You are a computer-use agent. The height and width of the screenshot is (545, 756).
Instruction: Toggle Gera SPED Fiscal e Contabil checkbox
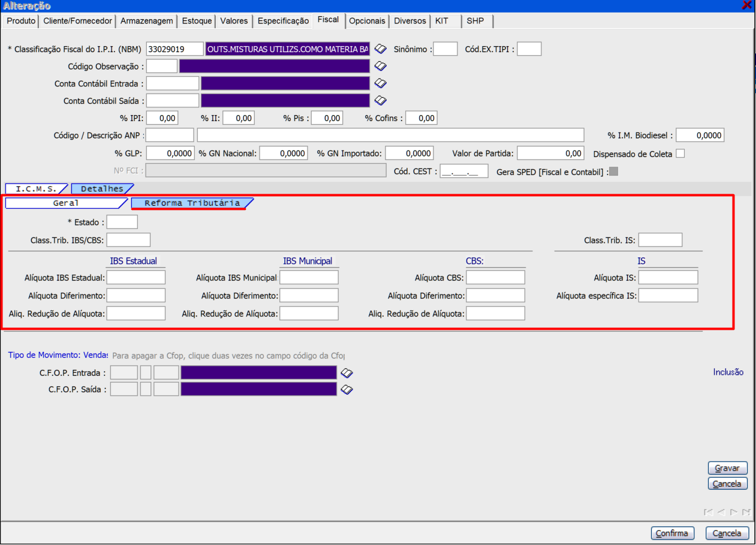click(613, 172)
